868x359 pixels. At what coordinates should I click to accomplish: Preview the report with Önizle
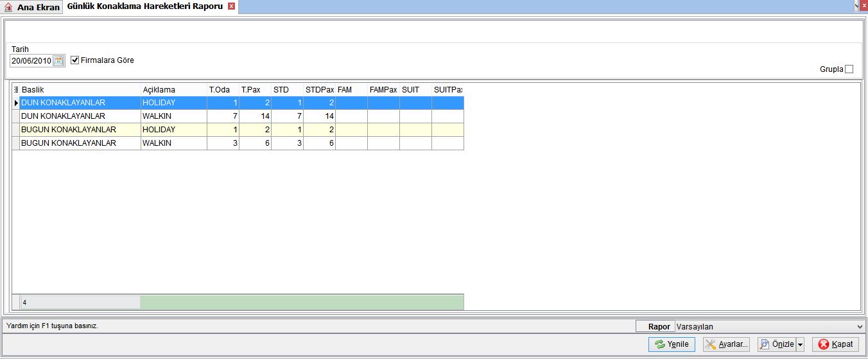click(x=777, y=345)
